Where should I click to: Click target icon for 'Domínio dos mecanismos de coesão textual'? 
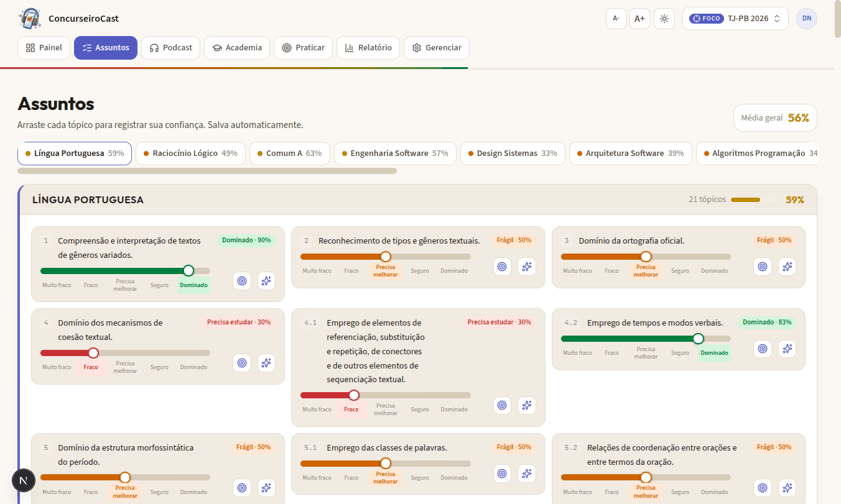242,363
